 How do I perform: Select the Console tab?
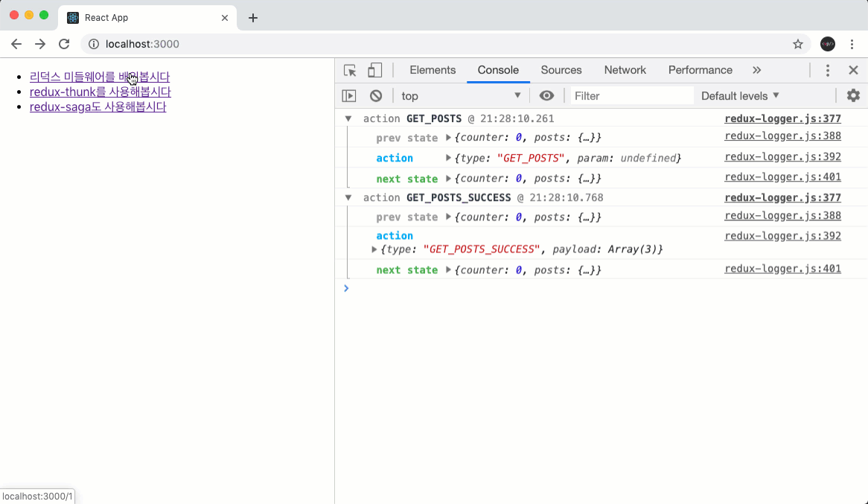(498, 70)
